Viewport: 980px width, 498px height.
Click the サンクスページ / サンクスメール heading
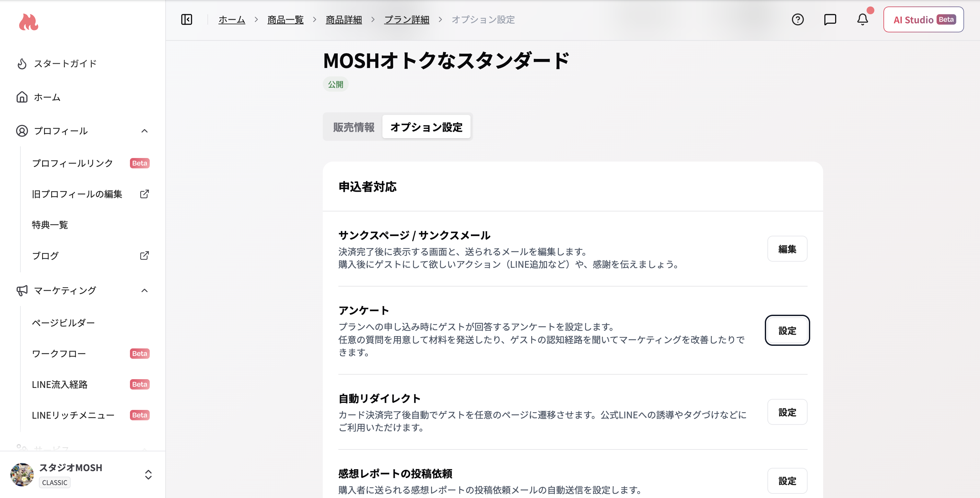coord(414,235)
